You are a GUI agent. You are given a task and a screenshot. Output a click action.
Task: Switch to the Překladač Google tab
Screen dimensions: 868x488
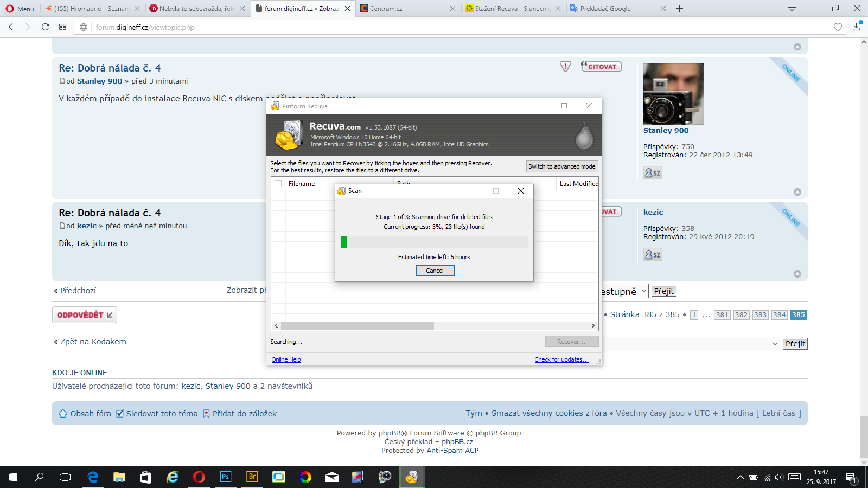[x=616, y=9]
